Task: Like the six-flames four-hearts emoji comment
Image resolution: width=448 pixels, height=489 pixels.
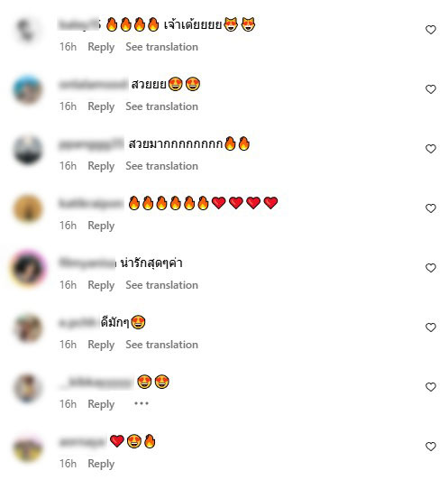Action: click(431, 208)
